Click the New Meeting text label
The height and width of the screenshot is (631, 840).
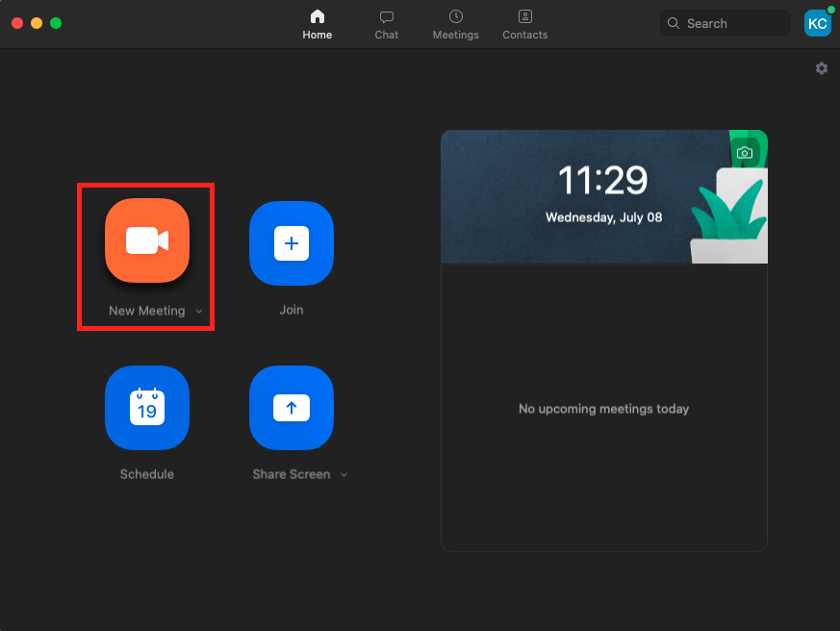[x=147, y=311]
